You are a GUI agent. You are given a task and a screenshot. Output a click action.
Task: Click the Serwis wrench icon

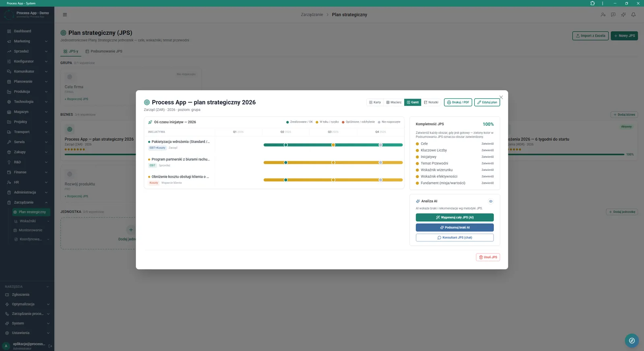(x=9, y=142)
